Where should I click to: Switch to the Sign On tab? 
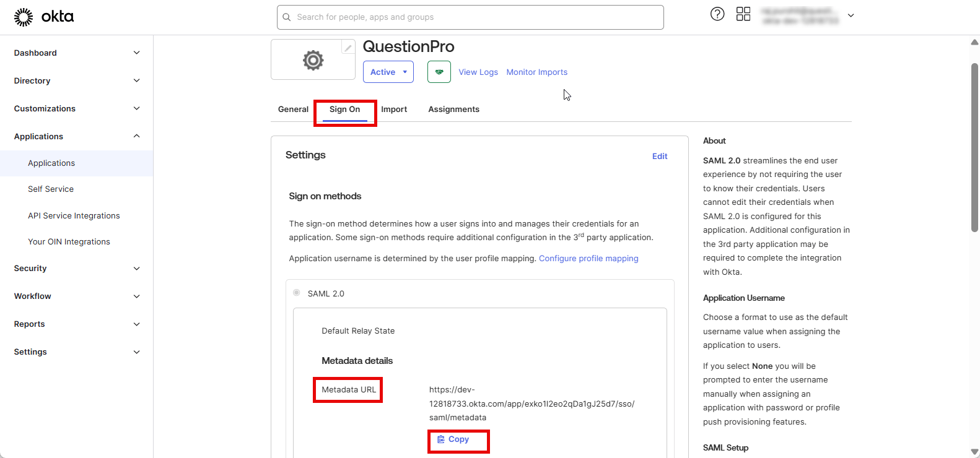pos(344,110)
